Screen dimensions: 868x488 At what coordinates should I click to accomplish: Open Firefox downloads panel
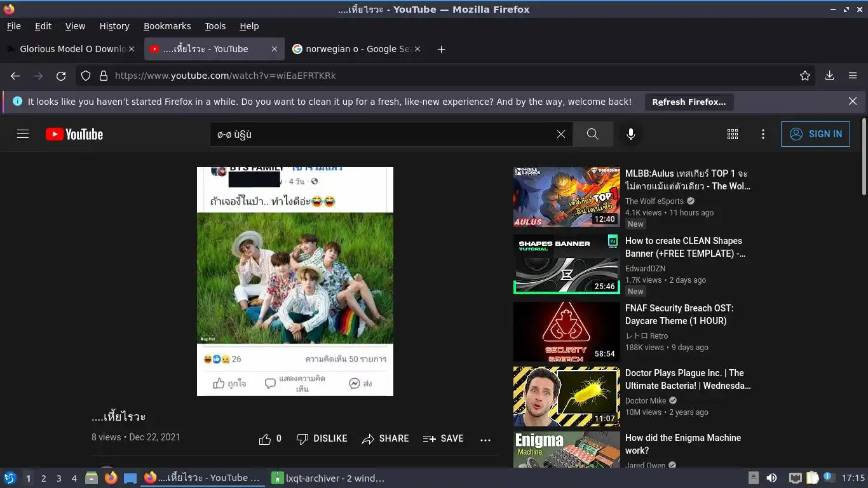point(829,76)
